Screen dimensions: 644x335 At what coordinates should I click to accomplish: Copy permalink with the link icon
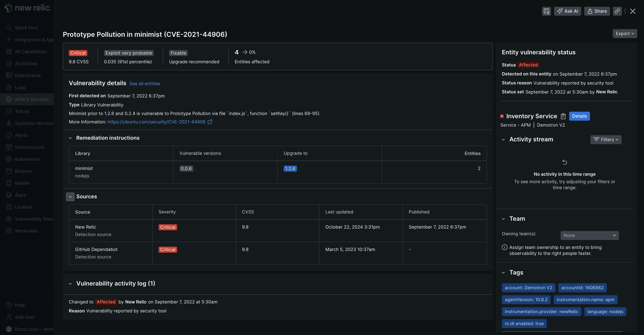[x=617, y=11]
